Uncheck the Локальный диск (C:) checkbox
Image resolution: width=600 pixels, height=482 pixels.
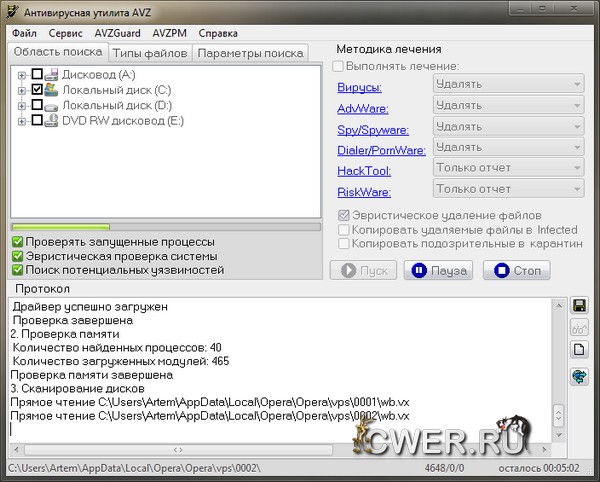click(x=37, y=90)
